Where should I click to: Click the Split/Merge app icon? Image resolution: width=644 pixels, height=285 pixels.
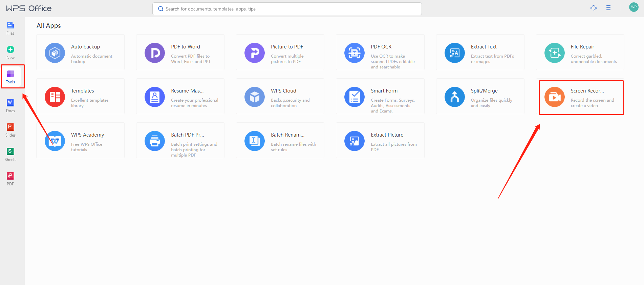[455, 97]
